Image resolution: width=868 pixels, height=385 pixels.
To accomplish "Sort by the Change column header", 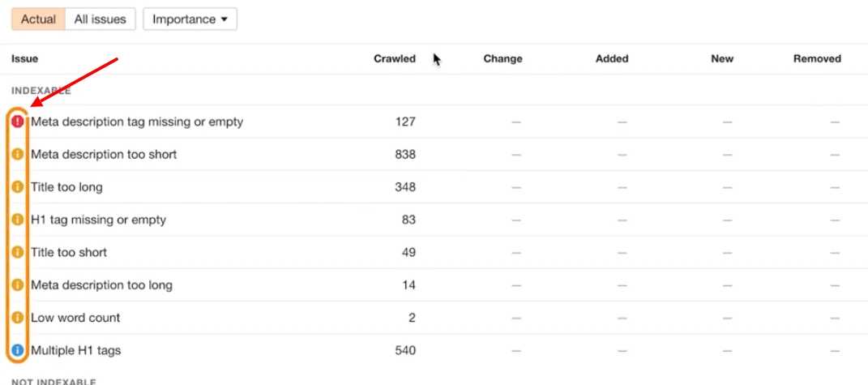I will 502,58.
